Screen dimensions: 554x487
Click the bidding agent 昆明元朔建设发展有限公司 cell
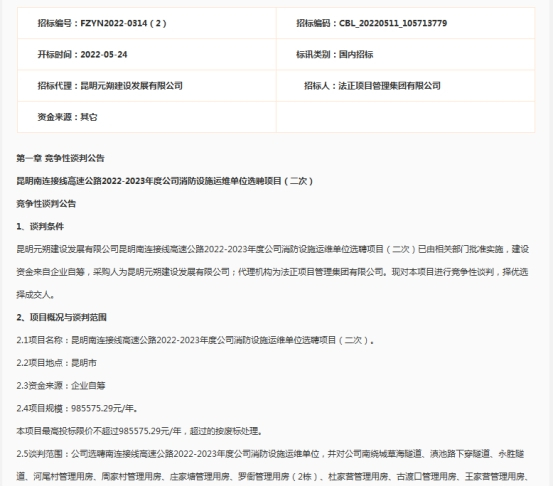(147, 86)
